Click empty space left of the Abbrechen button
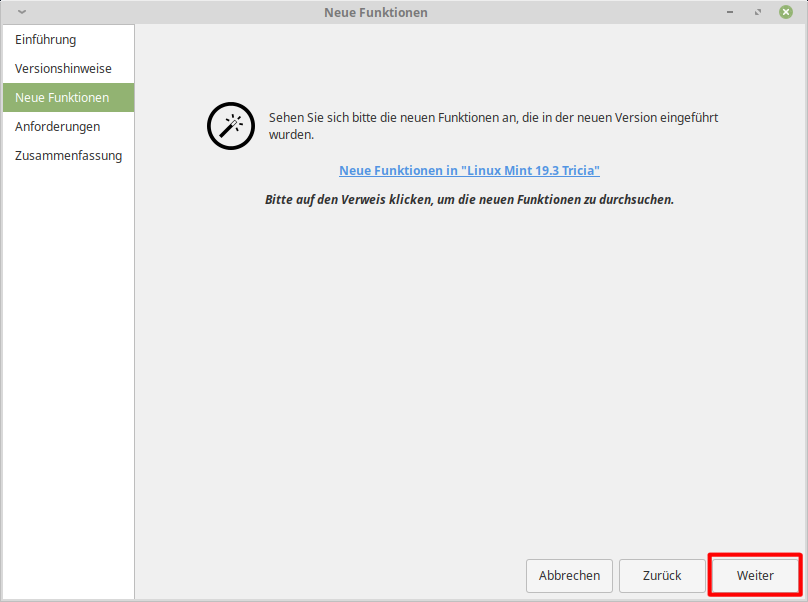Screen dimensions: 808x602 click(x=330, y=575)
